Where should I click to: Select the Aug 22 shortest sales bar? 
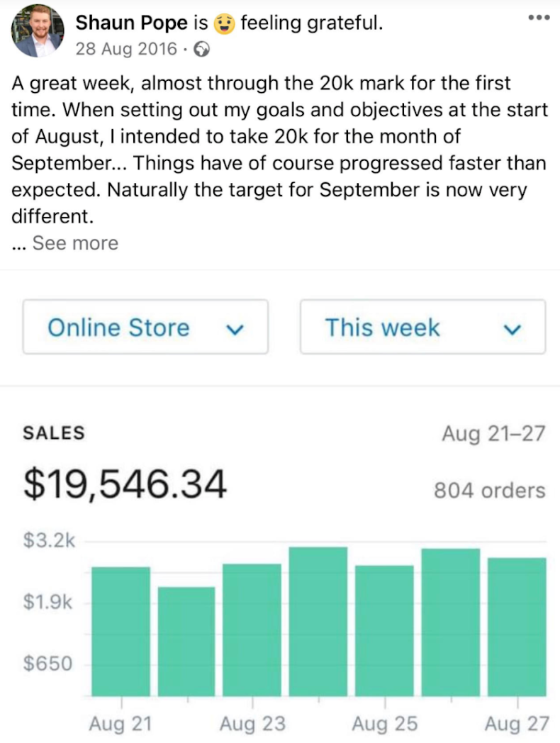186,641
